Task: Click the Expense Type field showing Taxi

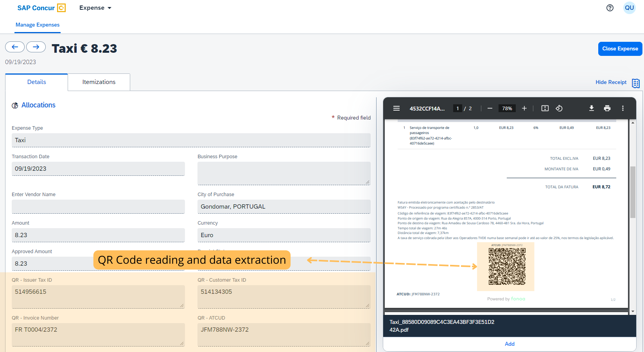Action: 191,140
